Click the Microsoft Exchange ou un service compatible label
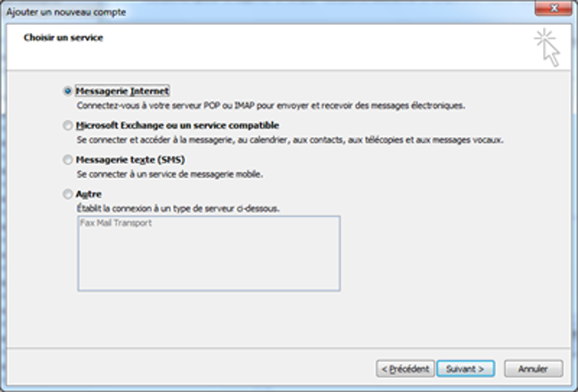Viewport: 578px width, 392px height. (x=177, y=125)
